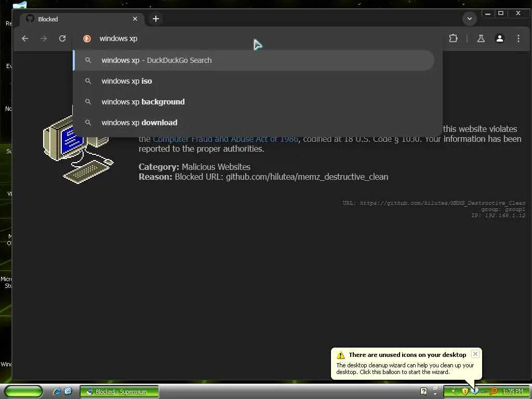Image resolution: width=532 pixels, height=399 pixels.
Task: Click the 'IP: 192.168.1.12' text
Action: 498,215
